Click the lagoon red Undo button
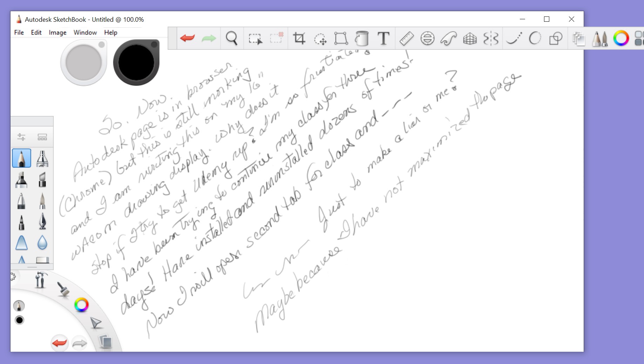Screen dimensions: 644x364 [60, 343]
